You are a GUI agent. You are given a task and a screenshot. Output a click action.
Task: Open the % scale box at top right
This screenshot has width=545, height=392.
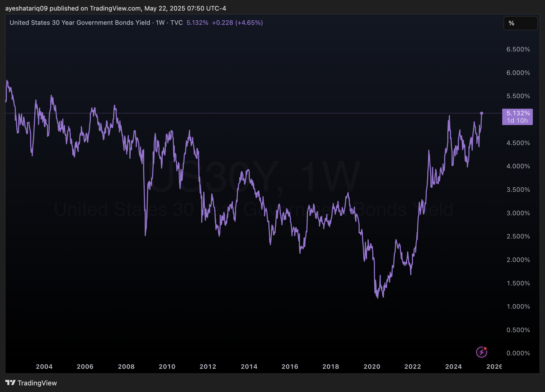[x=520, y=23]
